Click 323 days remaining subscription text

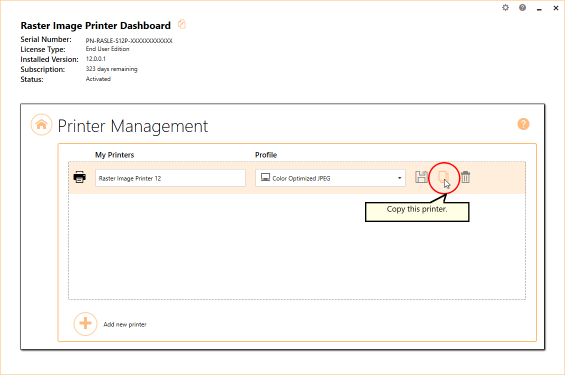[x=111, y=69]
